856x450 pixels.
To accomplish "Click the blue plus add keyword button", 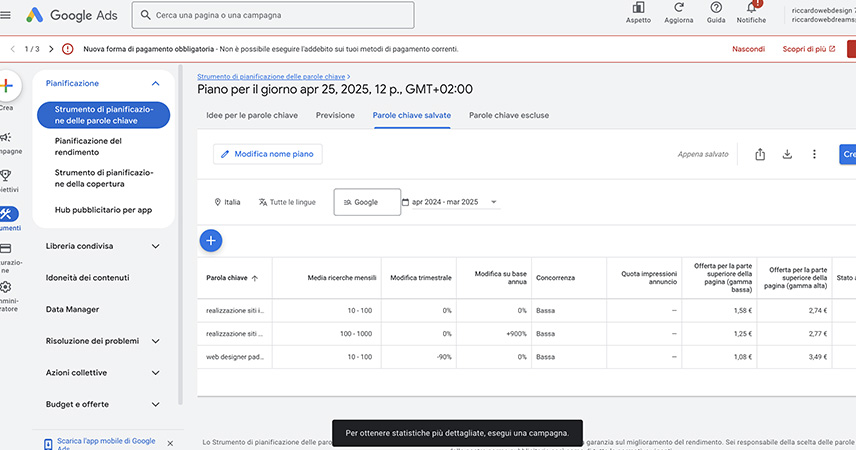I will click(x=211, y=240).
